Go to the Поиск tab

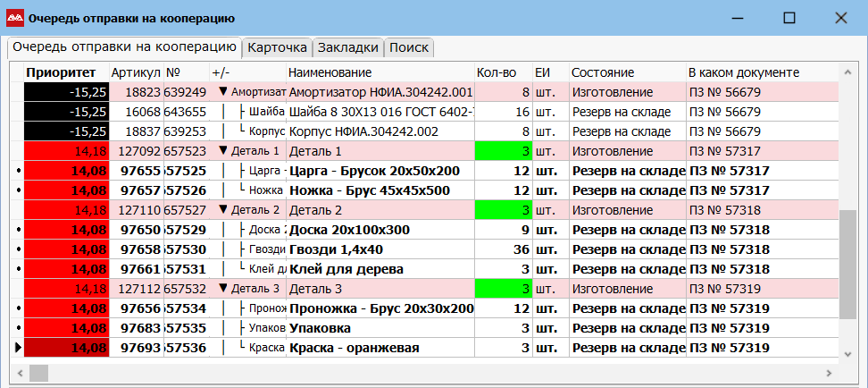(409, 47)
